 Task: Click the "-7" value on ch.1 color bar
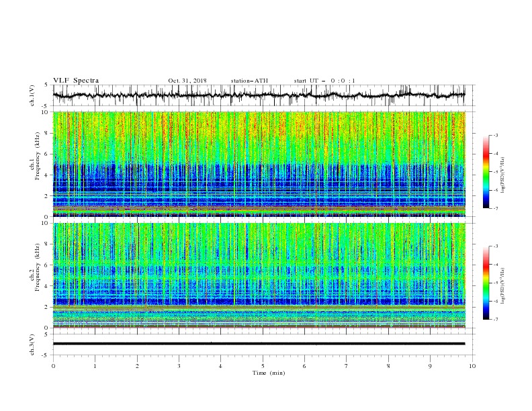495,208
